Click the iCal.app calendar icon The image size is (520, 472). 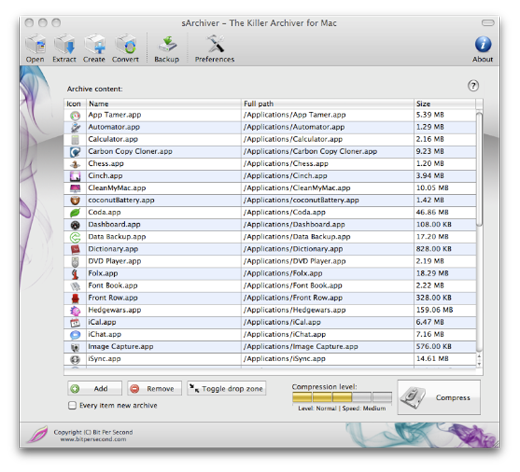pos(75,323)
